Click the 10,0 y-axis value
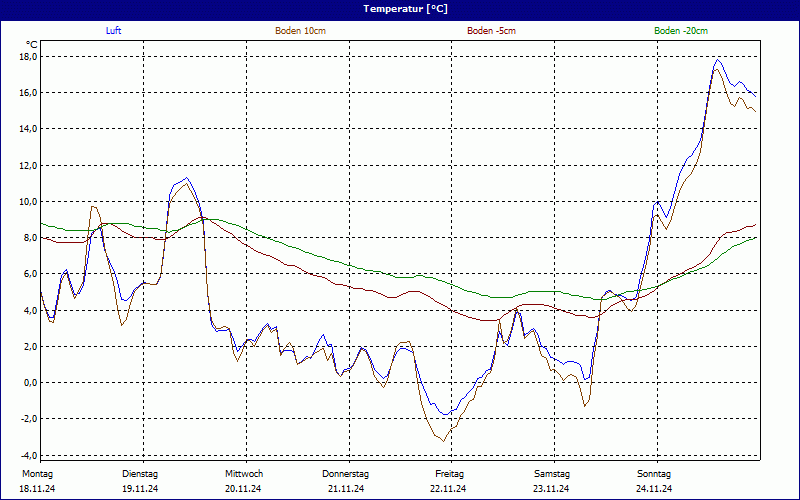 point(30,202)
